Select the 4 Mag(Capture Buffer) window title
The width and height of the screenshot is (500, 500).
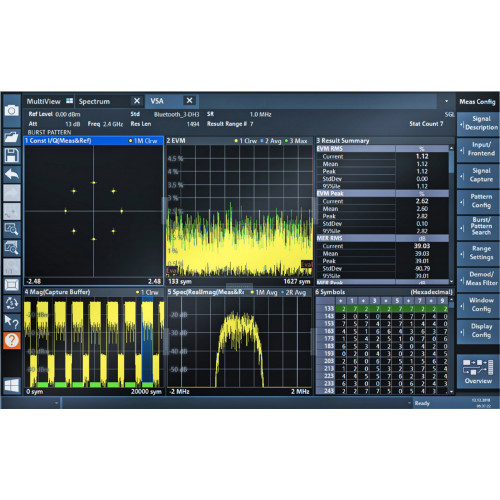click(x=57, y=292)
